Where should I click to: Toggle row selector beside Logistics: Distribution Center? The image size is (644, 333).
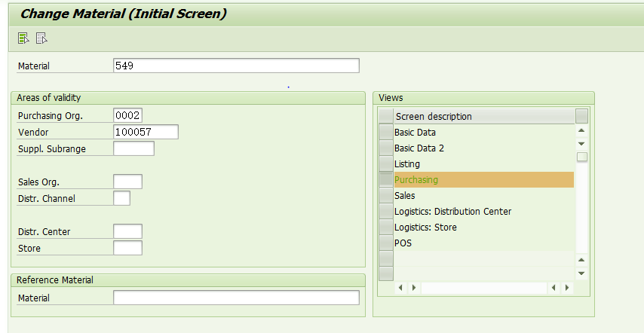[x=386, y=212]
